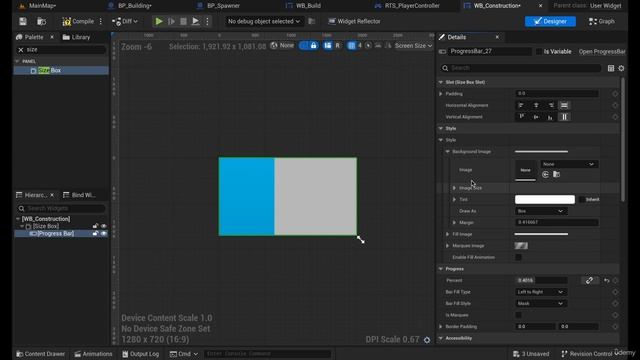Browse to Background Image asset in content browser
The height and width of the screenshot is (360, 640).
556,175
